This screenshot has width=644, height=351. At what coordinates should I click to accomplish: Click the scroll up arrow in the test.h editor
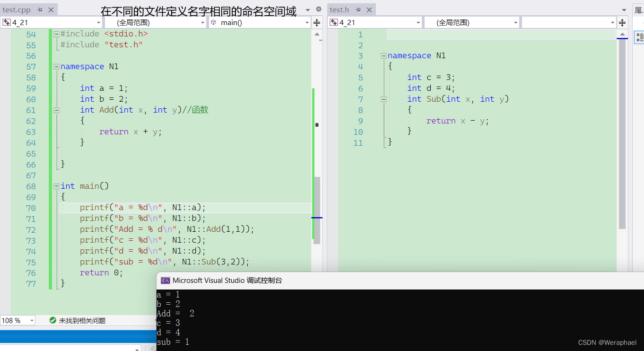[x=622, y=34]
